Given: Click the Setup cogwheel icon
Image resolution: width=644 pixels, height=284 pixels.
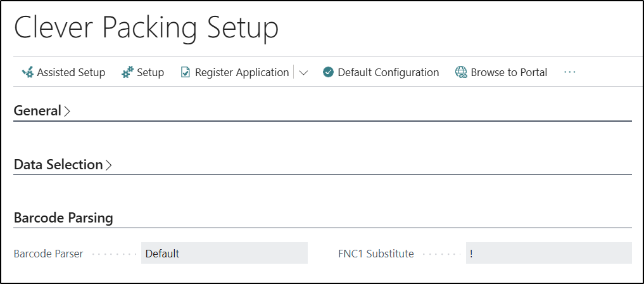Looking at the screenshot, I should (x=127, y=73).
